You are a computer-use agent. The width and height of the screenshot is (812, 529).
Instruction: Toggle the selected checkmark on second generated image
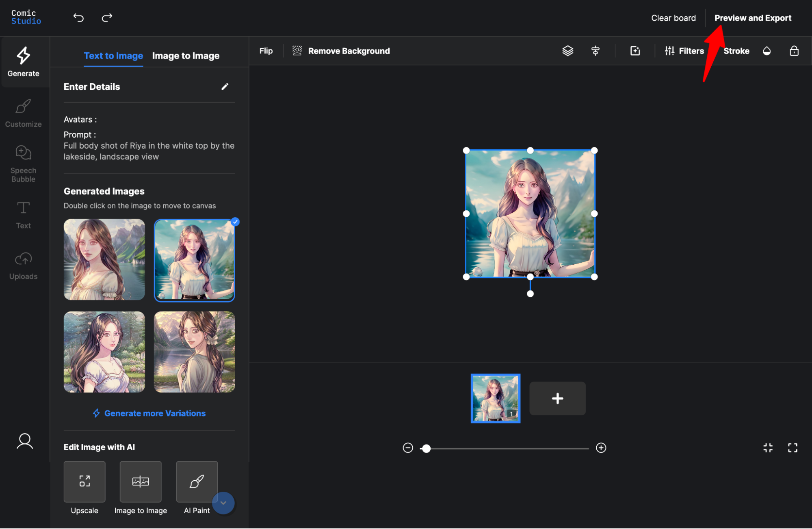tap(235, 222)
